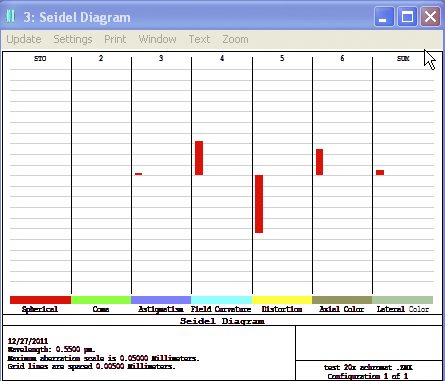Click the surface 5 column header
The image size is (445, 381).
pos(282,58)
